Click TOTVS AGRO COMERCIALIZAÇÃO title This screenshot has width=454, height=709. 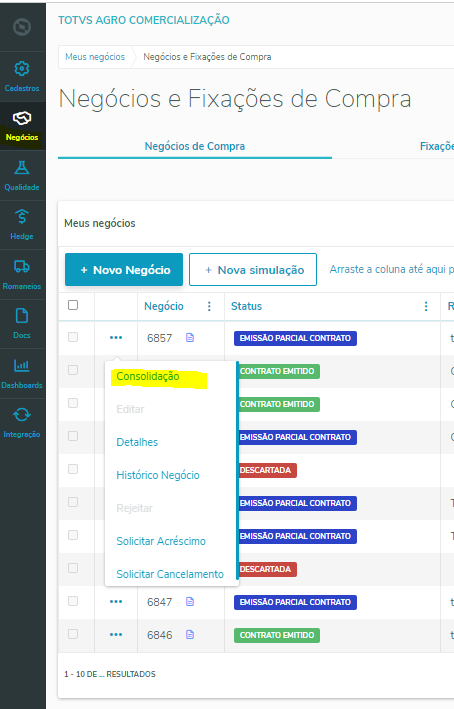click(x=144, y=20)
